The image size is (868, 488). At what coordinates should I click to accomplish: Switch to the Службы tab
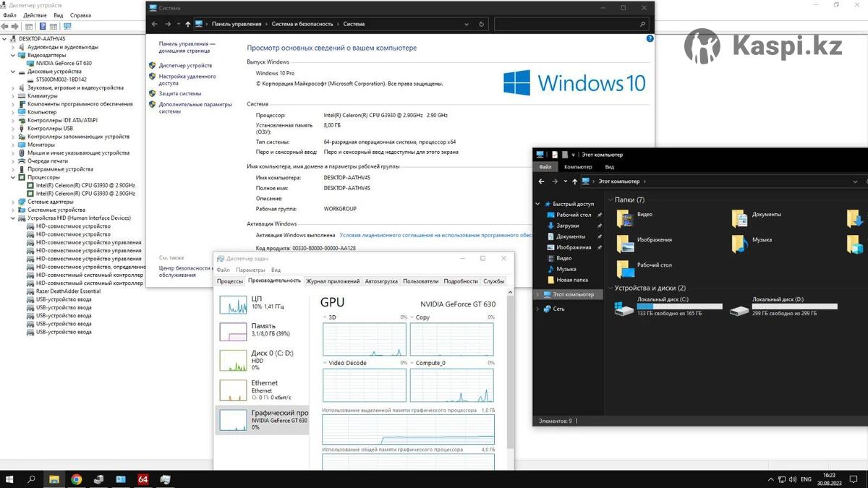(494, 281)
